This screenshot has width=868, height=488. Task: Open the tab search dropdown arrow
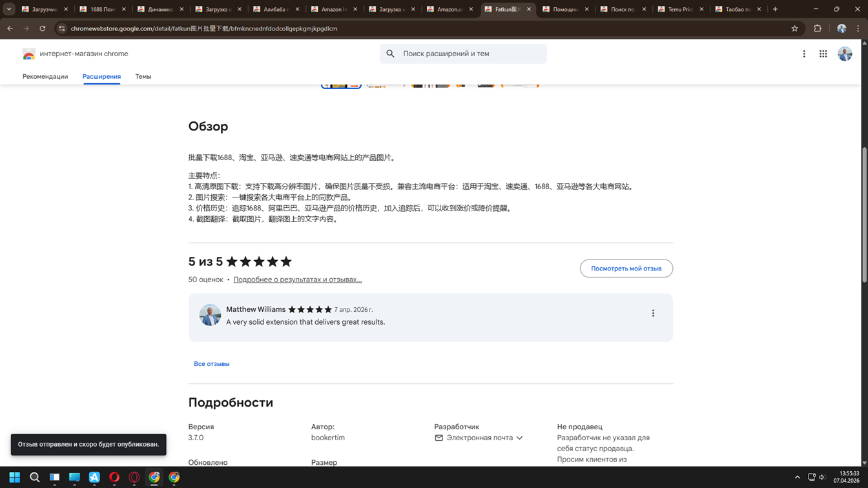point(9,9)
